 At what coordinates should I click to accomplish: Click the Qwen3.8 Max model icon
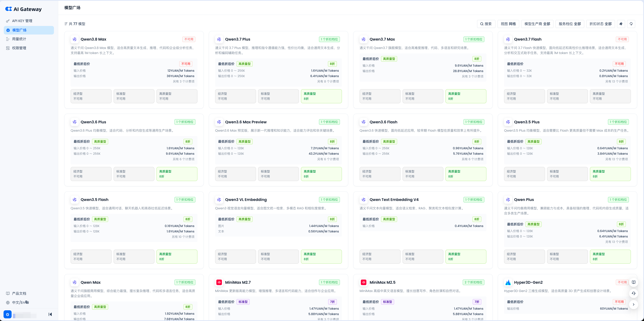coord(75,39)
